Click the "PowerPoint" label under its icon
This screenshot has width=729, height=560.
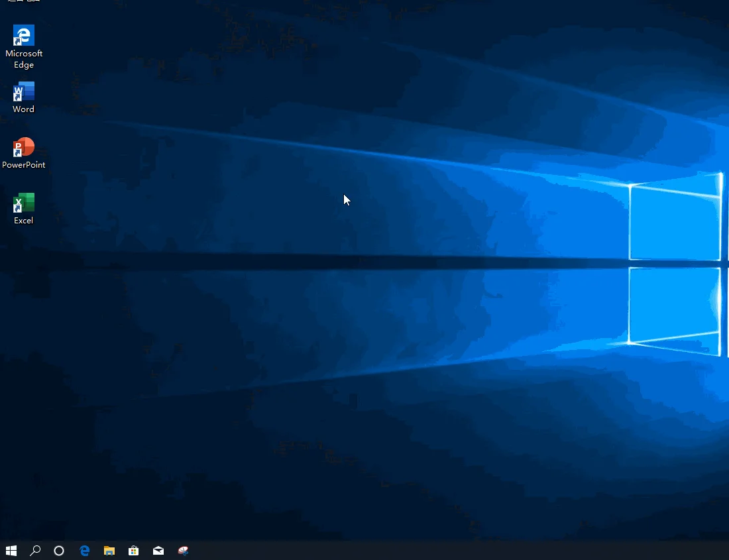coord(24,165)
